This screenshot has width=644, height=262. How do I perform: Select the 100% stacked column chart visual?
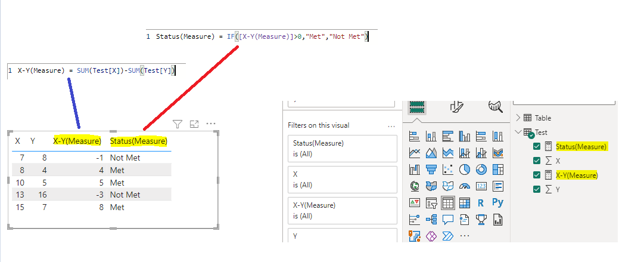pyautogui.click(x=498, y=135)
